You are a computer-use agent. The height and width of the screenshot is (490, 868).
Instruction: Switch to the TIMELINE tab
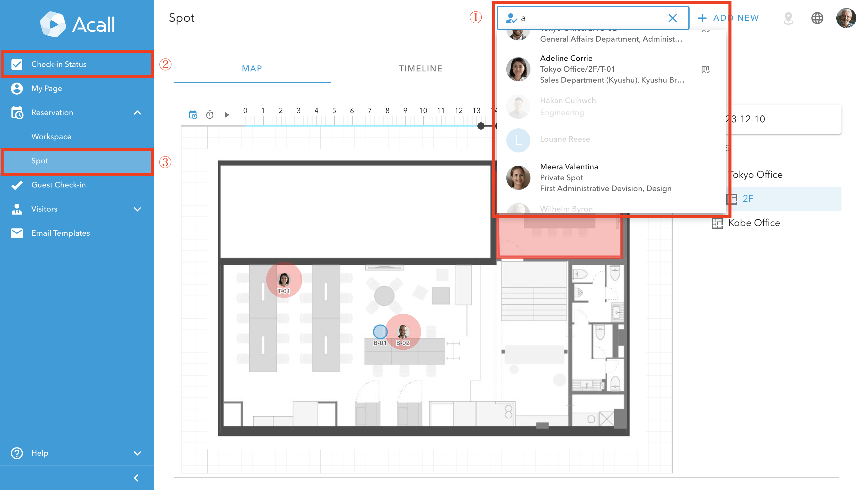pos(420,68)
